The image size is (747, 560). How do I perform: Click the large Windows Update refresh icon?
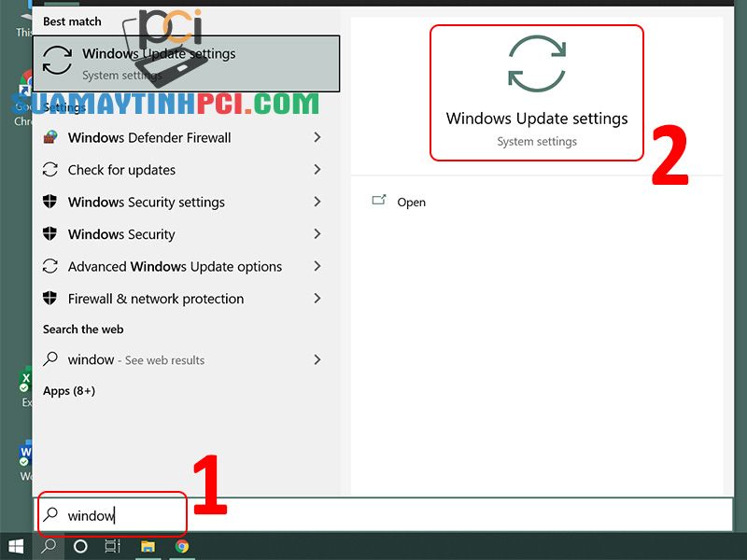click(537, 62)
